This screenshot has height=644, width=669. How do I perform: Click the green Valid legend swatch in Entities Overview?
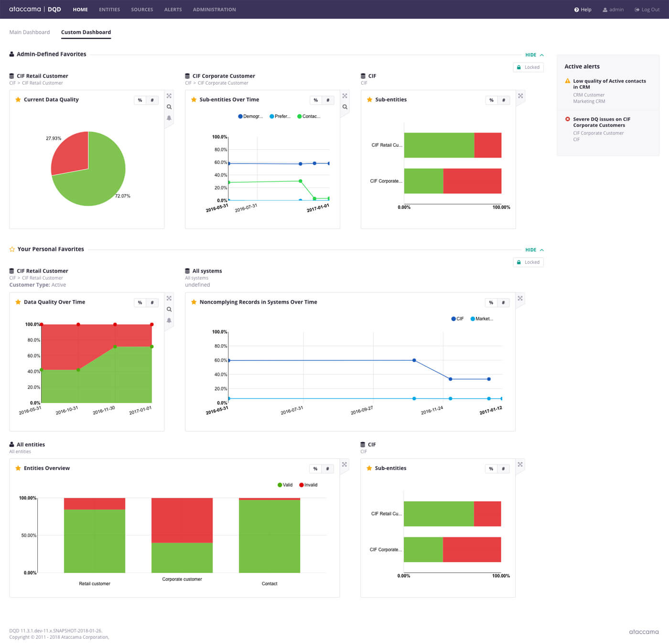[281, 484]
